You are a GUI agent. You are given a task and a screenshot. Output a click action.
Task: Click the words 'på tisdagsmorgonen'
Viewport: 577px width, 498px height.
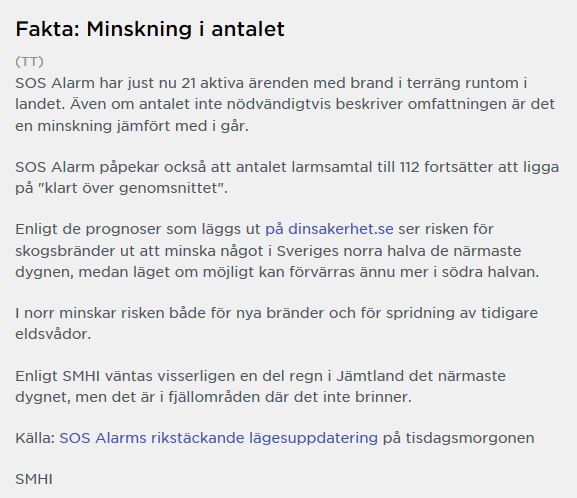point(459,438)
